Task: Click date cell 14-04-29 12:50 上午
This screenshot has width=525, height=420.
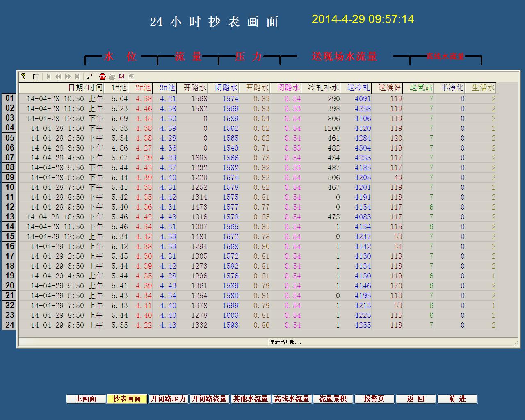Action: [62, 237]
